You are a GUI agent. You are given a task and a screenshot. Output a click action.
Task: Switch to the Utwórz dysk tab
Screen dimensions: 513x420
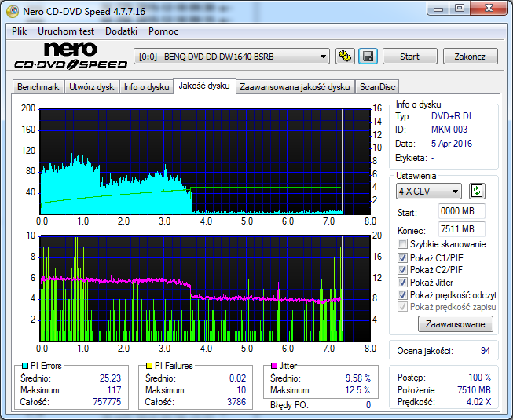[x=92, y=87]
